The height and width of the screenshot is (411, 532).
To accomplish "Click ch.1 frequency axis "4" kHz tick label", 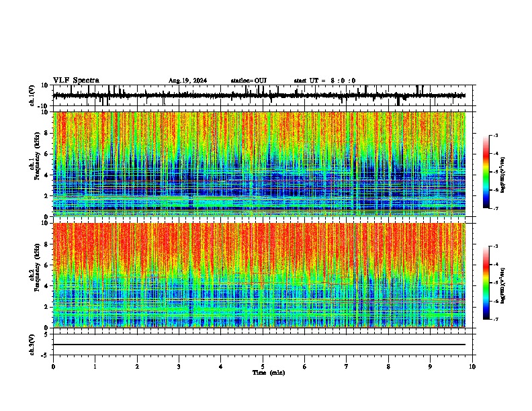I will 46,175.
